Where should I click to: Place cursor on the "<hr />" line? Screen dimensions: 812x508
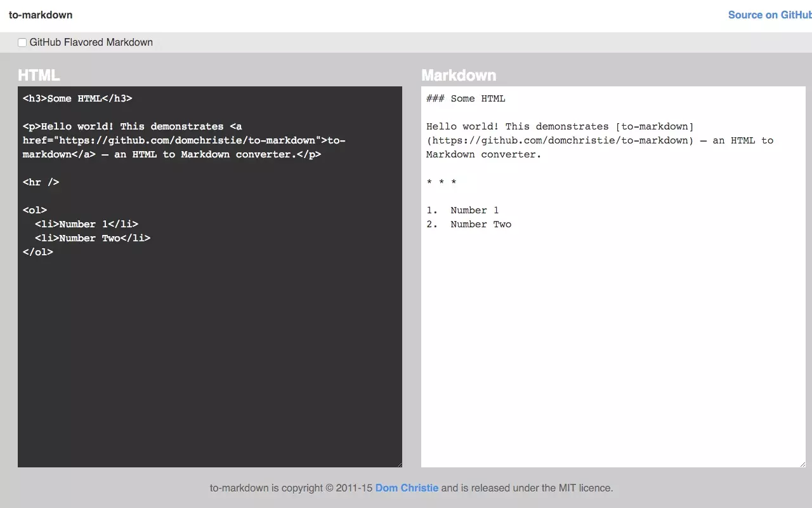click(x=41, y=182)
